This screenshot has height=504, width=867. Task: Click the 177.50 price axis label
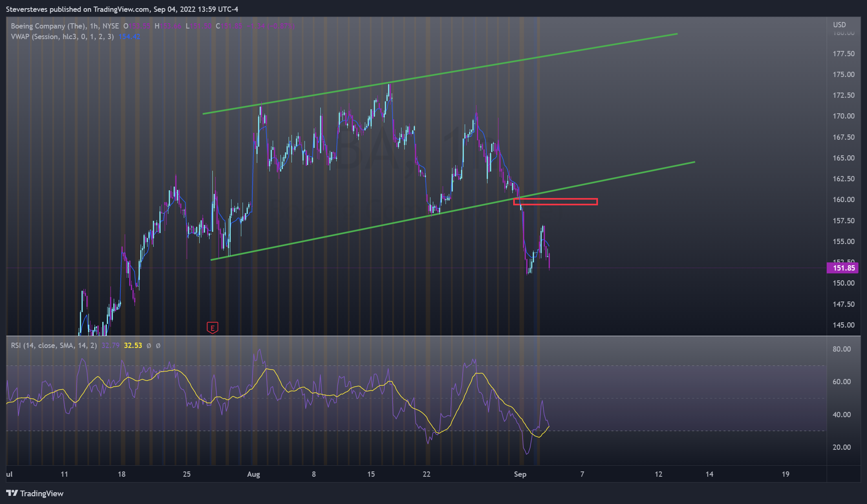tap(843, 54)
